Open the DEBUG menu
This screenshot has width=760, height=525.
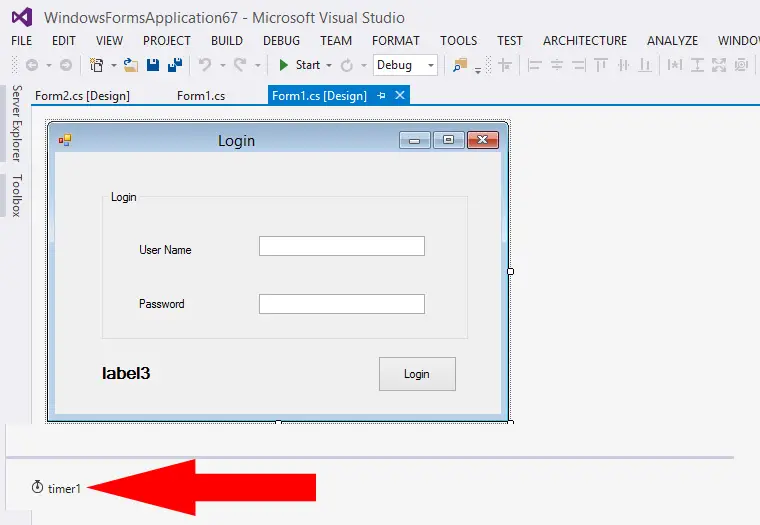click(282, 41)
